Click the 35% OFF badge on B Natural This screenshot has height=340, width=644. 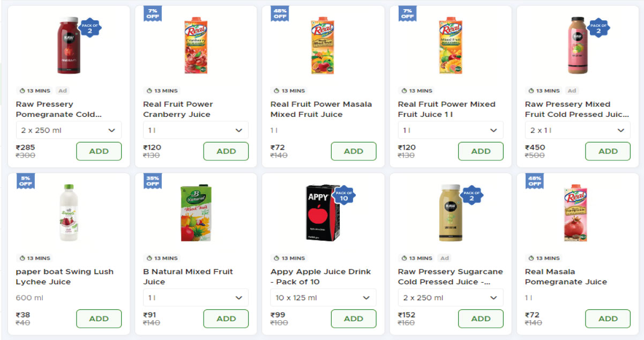click(152, 181)
